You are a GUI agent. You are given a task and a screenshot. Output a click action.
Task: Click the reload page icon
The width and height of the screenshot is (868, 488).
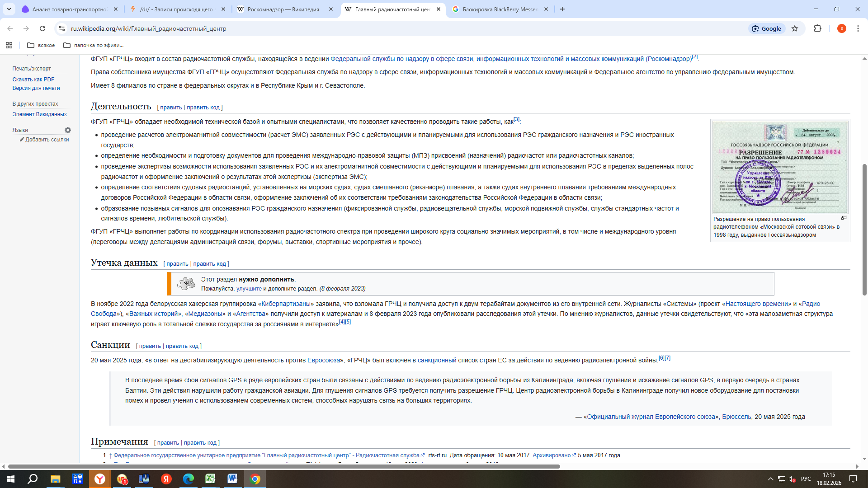(x=42, y=28)
